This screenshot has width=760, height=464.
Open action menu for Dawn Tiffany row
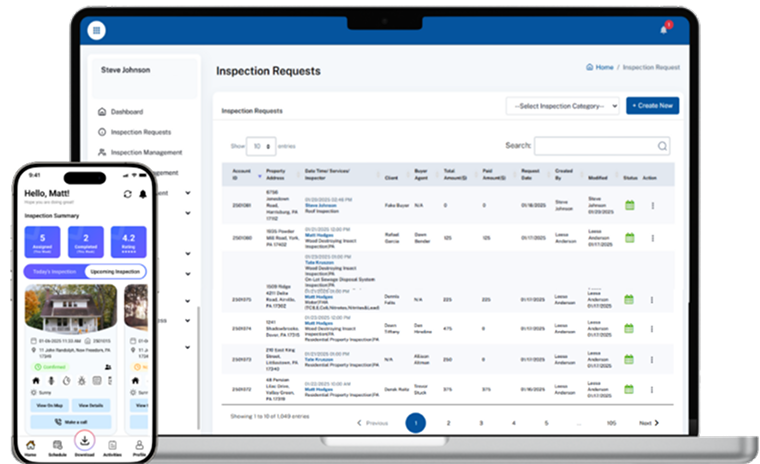coord(652,329)
